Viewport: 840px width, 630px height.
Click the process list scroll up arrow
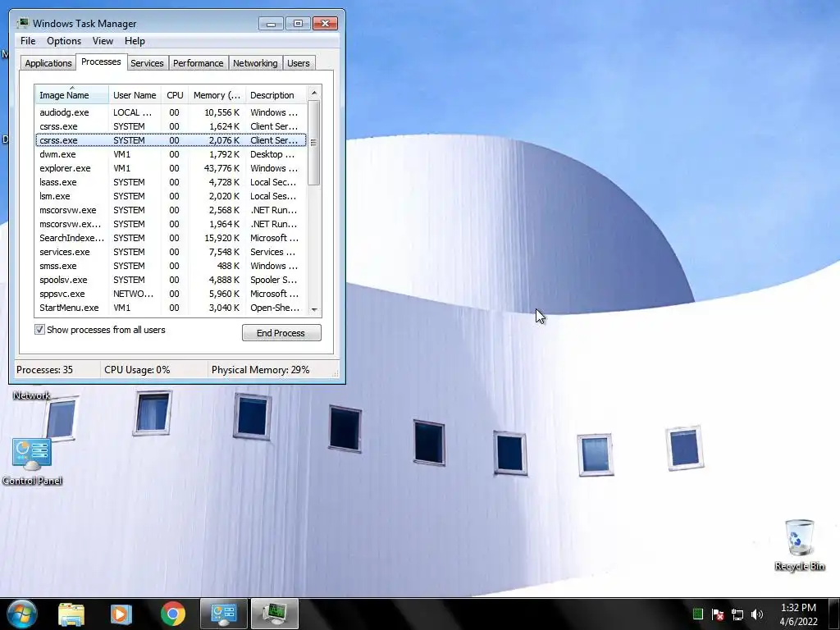(314, 93)
